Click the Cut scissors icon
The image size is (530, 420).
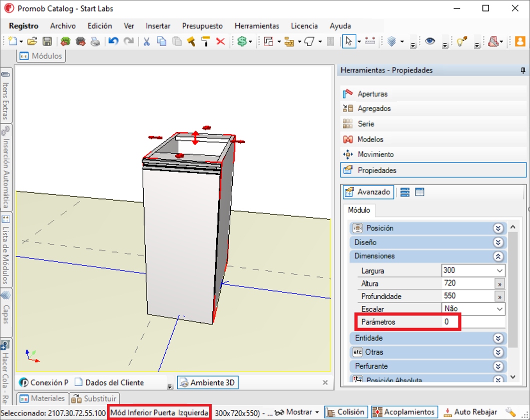click(146, 41)
